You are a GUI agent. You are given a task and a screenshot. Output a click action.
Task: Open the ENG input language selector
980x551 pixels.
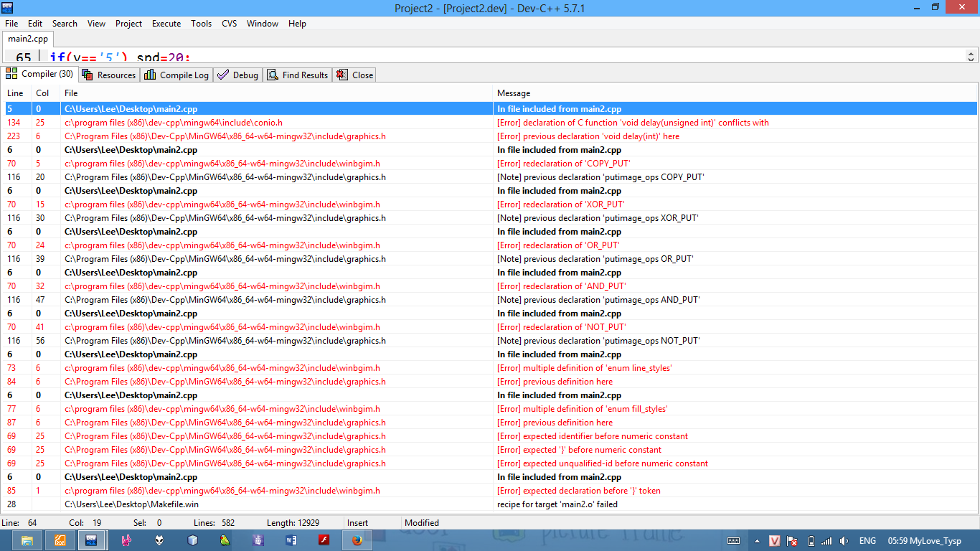pos(867,541)
